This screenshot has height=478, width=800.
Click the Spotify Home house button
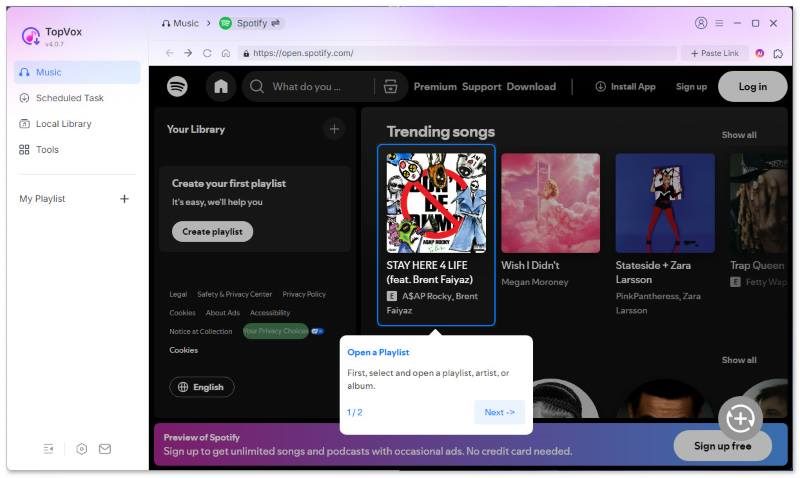tap(221, 86)
